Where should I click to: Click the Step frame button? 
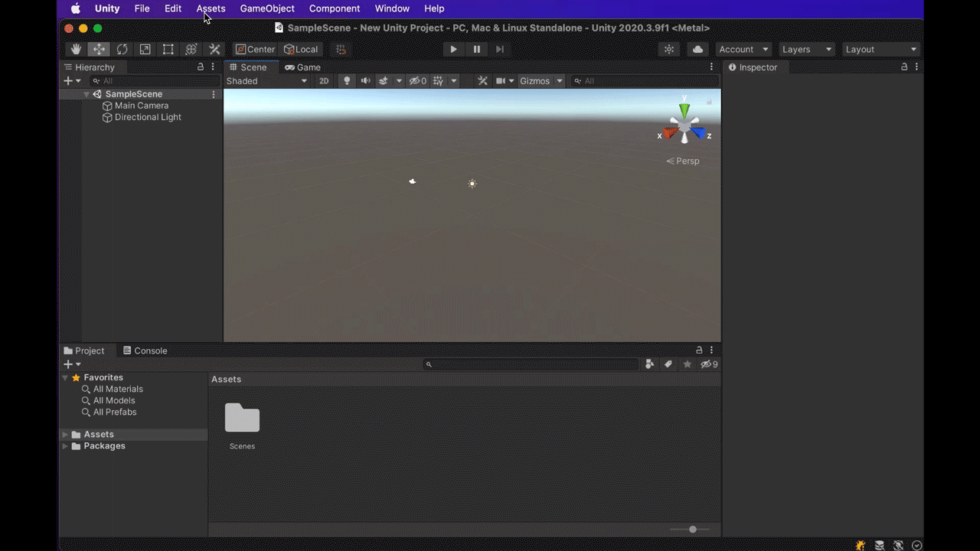coord(499,49)
